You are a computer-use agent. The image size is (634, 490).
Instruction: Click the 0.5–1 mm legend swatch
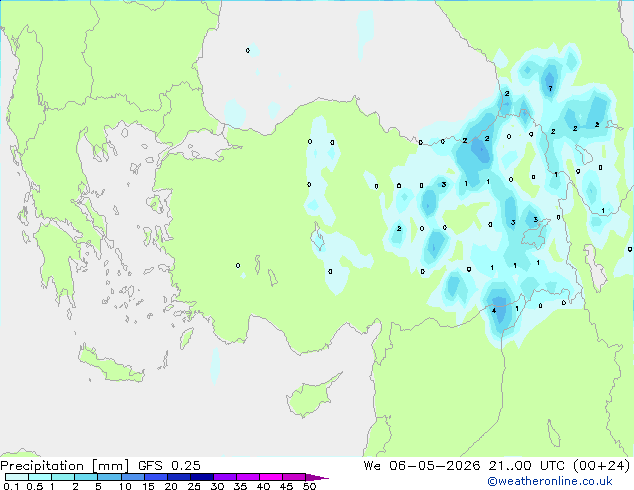(x=40, y=477)
